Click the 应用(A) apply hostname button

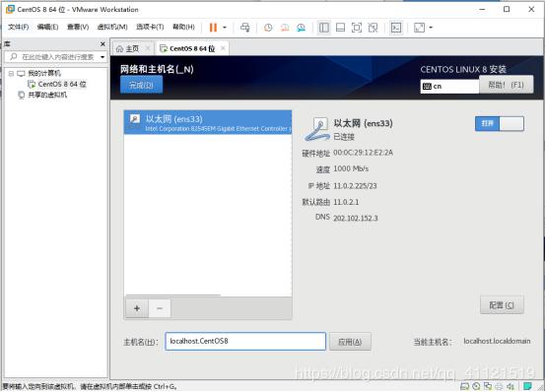(350, 342)
